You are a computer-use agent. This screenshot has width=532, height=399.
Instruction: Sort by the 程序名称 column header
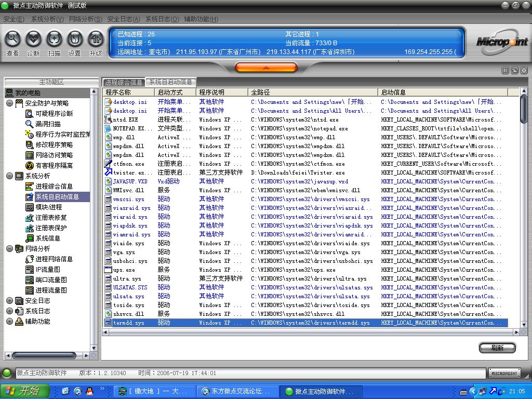coord(129,92)
